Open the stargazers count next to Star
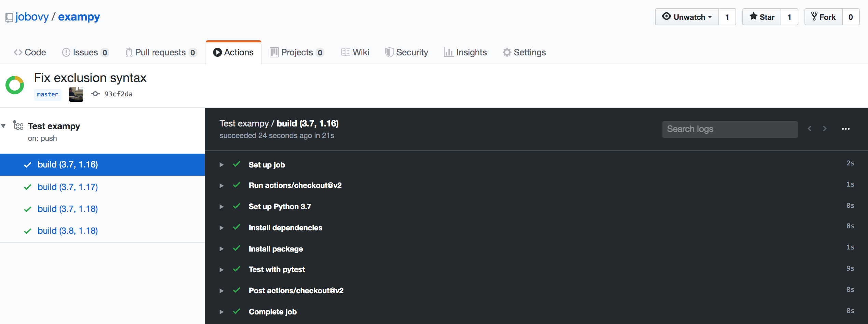This screenshot has width=868, height=324. coord(789,17)
